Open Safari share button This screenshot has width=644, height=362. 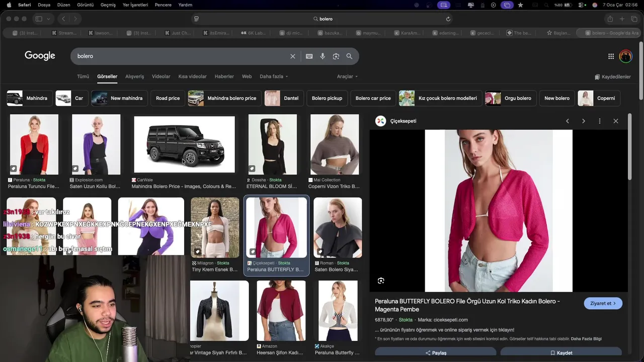[x=610, y=19]
